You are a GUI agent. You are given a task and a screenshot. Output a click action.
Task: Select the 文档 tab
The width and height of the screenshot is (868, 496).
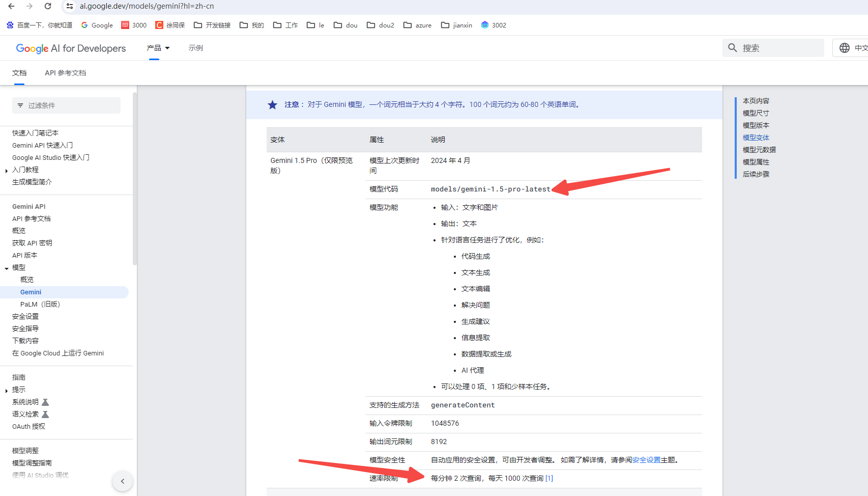[x=19, y=73]
